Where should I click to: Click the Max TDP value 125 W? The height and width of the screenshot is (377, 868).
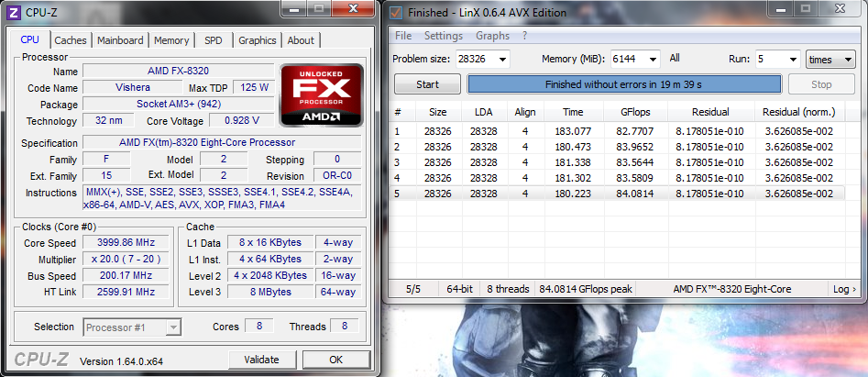pos(254,87)
